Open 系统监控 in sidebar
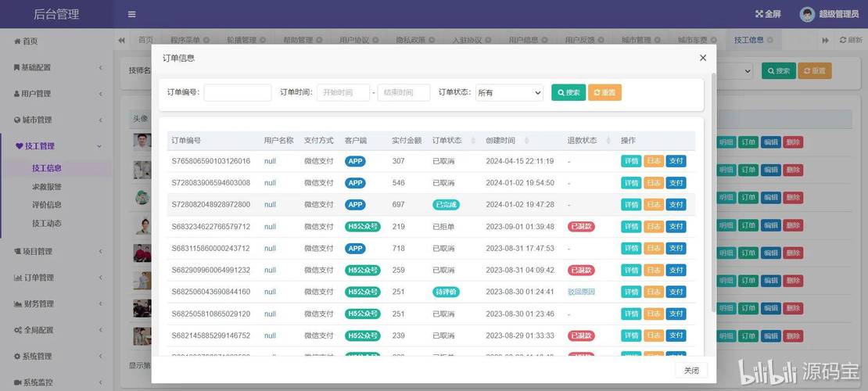Image resolution: width=868 pixels, height=391 pixels. (56, 382)
